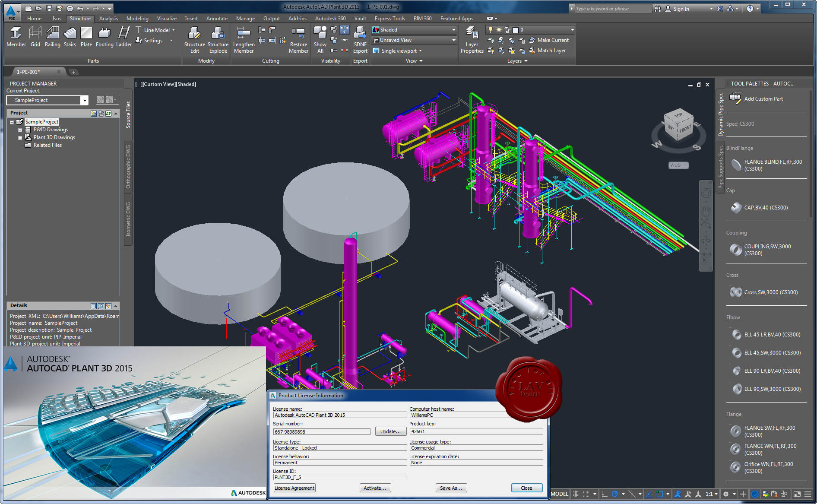Click the customization menu icon in status bar
This screenshot has height=504, width=817.
pos(807,494)
